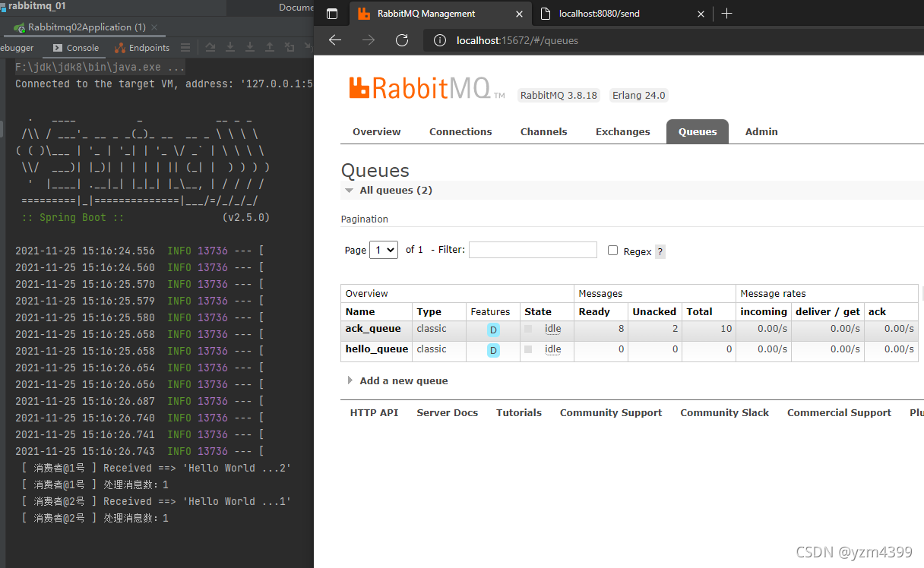Open the Community Support link

pyautogui.click(x=611, y=412)
